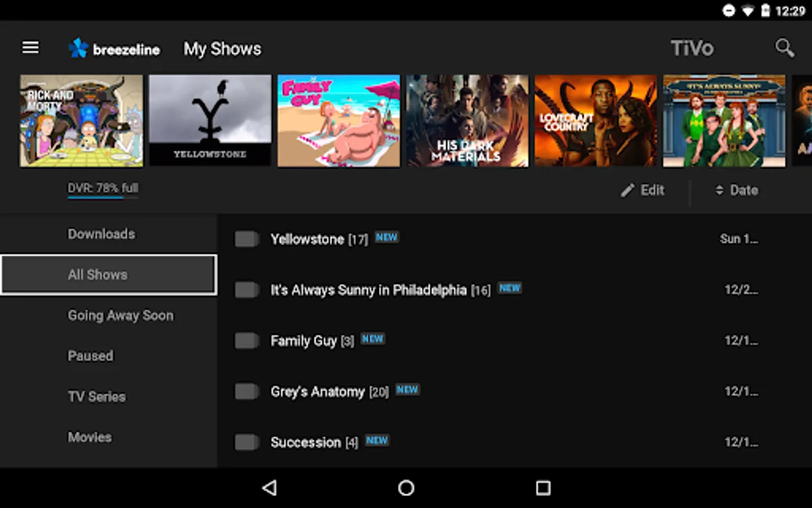812x508 pixels.
Task: Tap folder icon beside Yellowstone
Action: [x=246, y=239]
